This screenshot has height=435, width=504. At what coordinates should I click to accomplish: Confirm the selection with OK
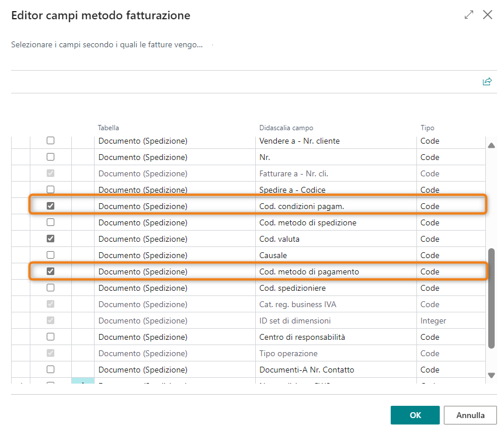click(x=415, y=415)
